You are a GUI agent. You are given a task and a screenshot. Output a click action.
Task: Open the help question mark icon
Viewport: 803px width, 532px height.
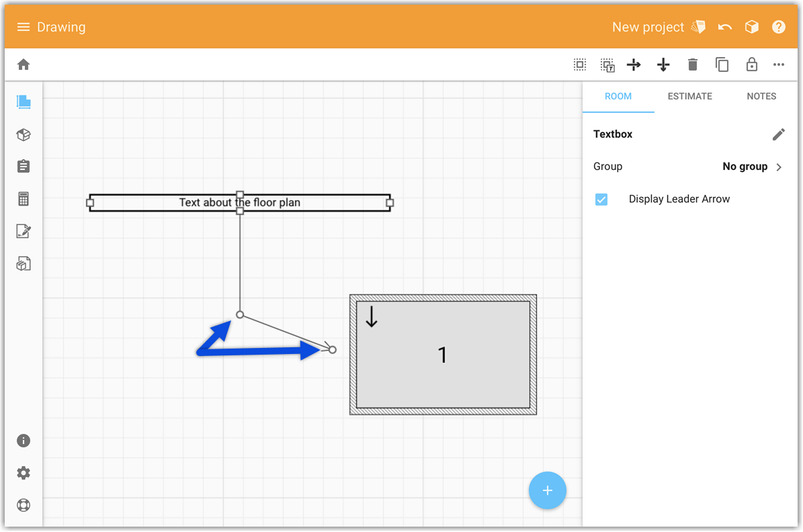(778, 27)
